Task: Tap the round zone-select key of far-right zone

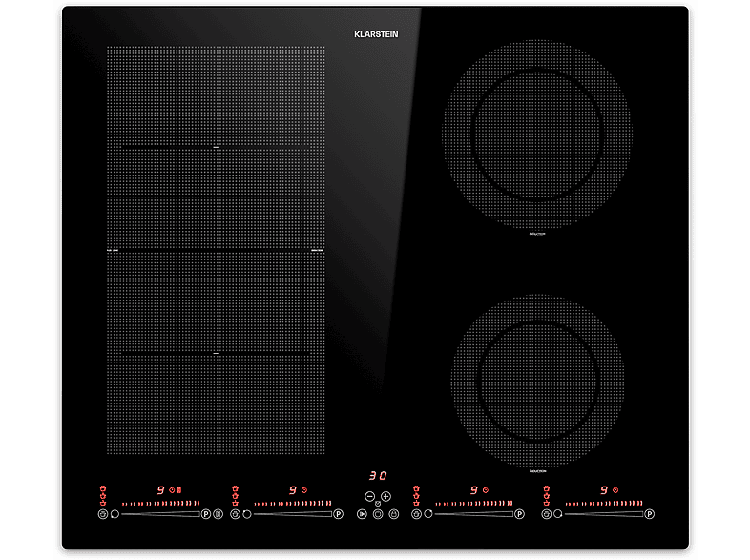Action: [x=558, y=514]
